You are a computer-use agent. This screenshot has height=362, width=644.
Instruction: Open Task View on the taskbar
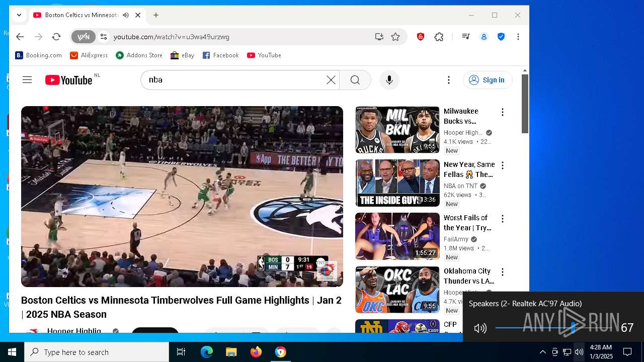click(181, 352)
